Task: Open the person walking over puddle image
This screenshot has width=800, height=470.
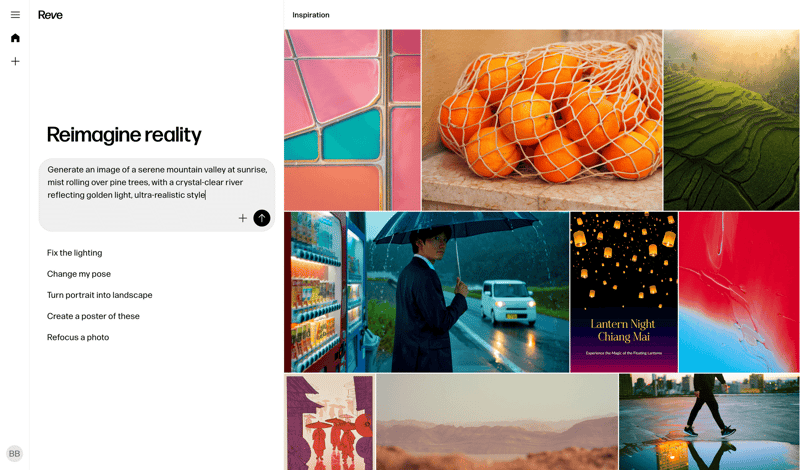Action: tap(709, 422)
